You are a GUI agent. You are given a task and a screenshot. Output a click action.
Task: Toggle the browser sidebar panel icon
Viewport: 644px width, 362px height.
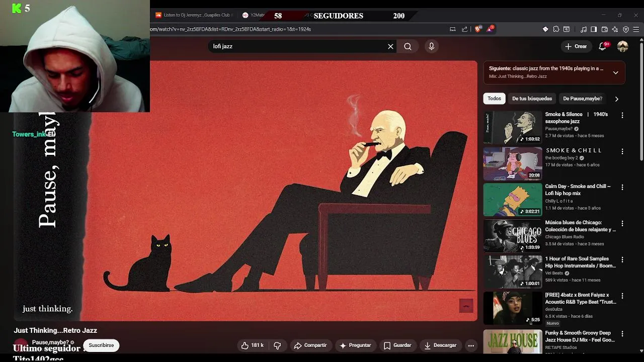[594, 29]
